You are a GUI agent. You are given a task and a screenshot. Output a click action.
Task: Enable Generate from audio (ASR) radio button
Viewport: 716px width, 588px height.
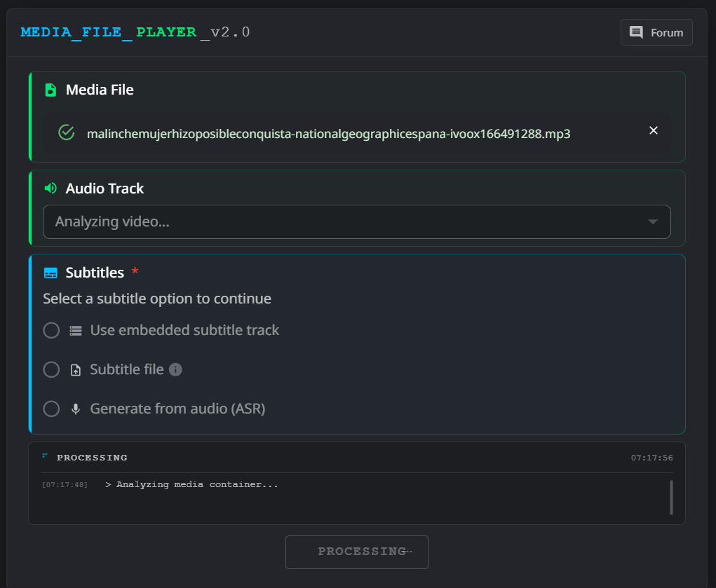[51, 409]
